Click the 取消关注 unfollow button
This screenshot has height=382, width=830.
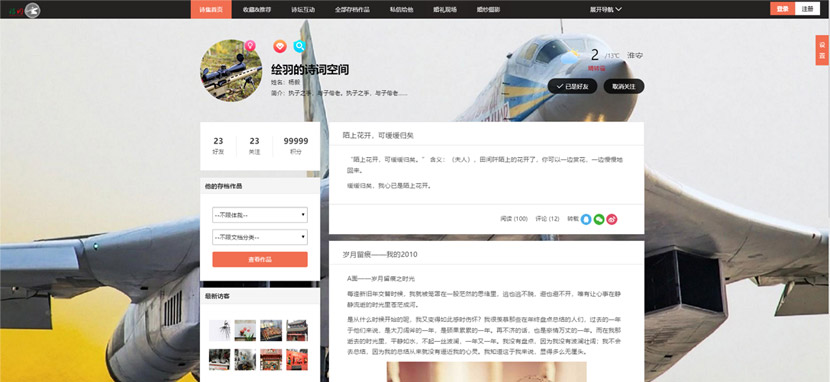tap(624, 86)
